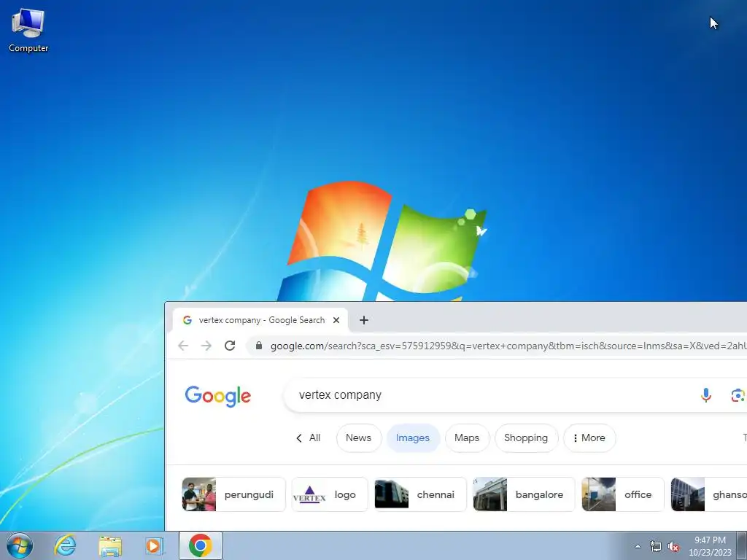Open a new Chrome tab

(364, 320)
